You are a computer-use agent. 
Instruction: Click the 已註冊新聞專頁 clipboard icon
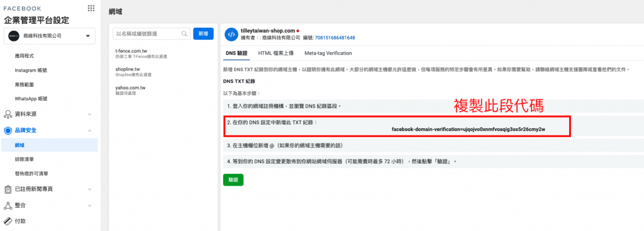[8, 189]
